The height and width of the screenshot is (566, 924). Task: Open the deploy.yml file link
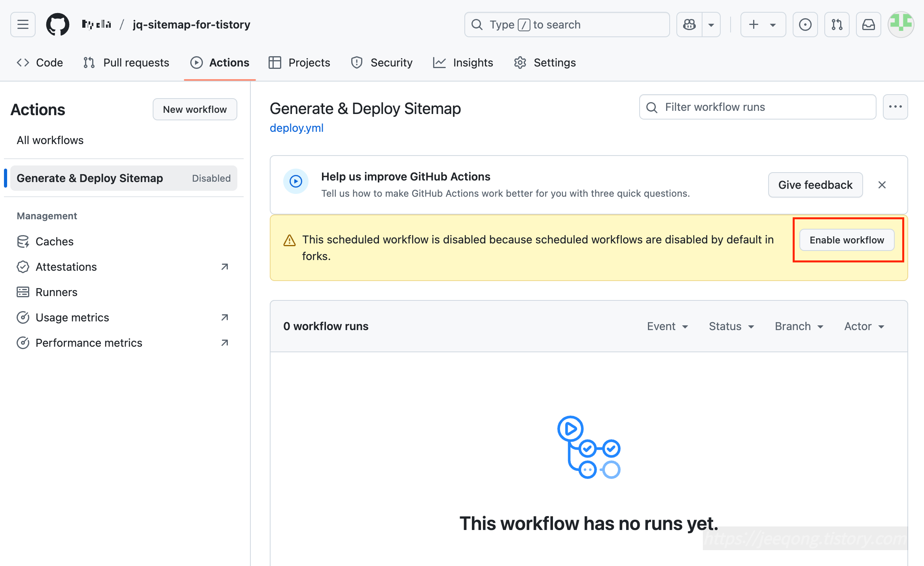(x=296, y=128)
